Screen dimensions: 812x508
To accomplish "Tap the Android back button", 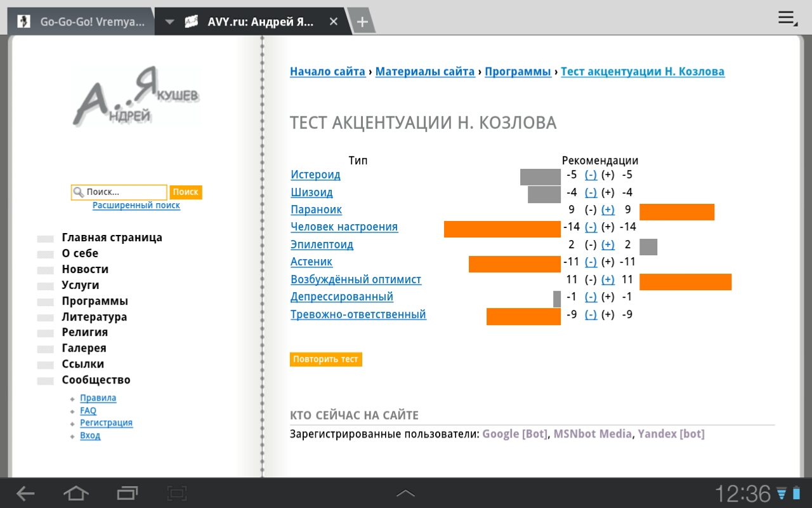I will [26, 493].
